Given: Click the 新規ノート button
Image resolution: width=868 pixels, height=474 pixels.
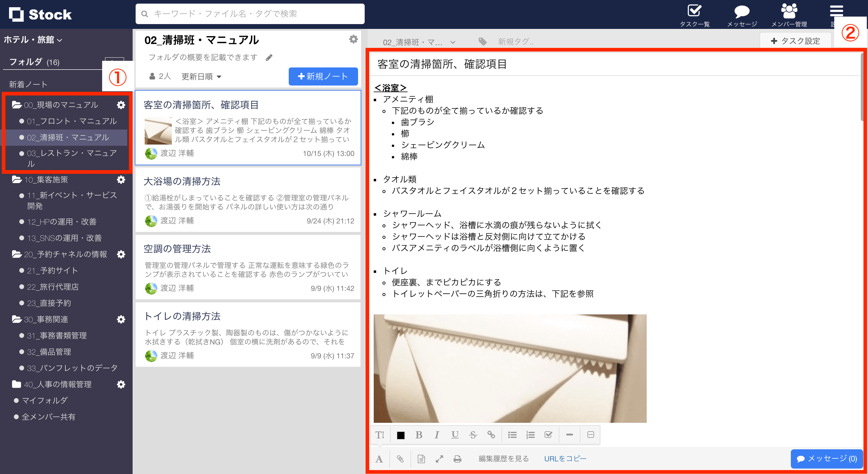Looking at the screenshot, I should pos(323,76).
